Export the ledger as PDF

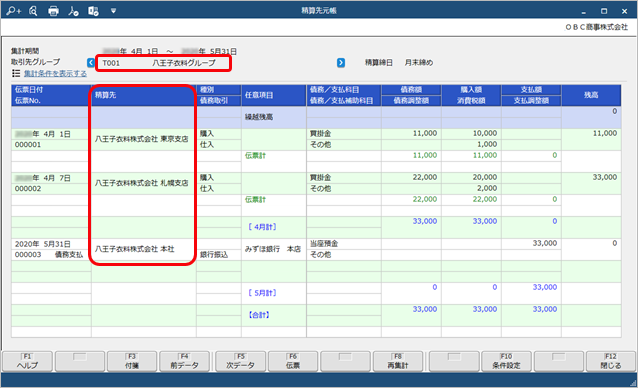73,11
